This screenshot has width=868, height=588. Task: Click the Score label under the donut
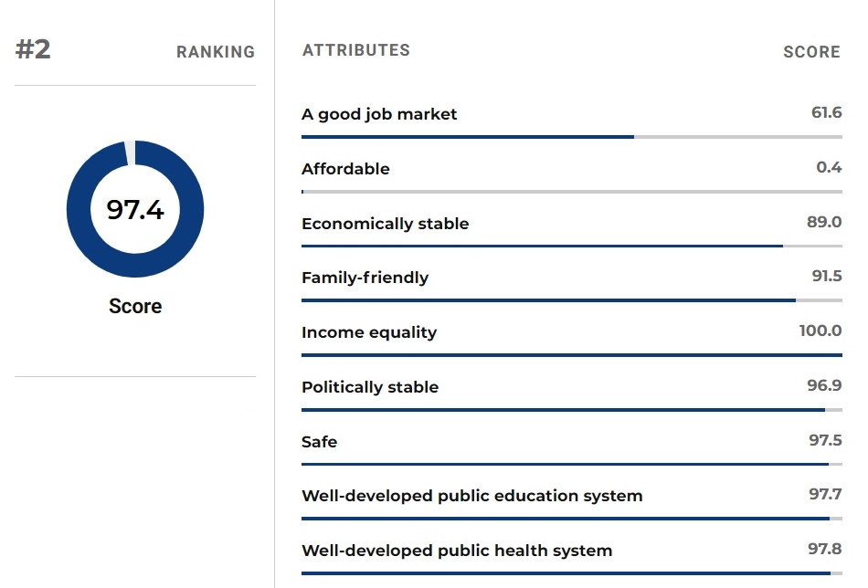135,306
